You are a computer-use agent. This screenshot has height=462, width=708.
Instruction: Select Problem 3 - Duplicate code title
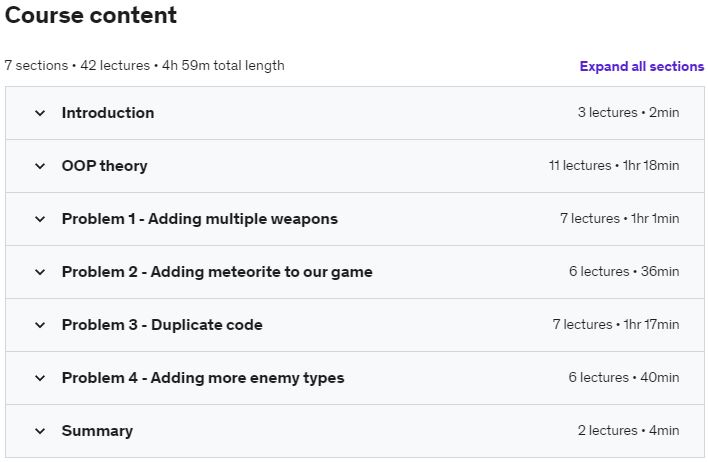[x=162, y=325]
